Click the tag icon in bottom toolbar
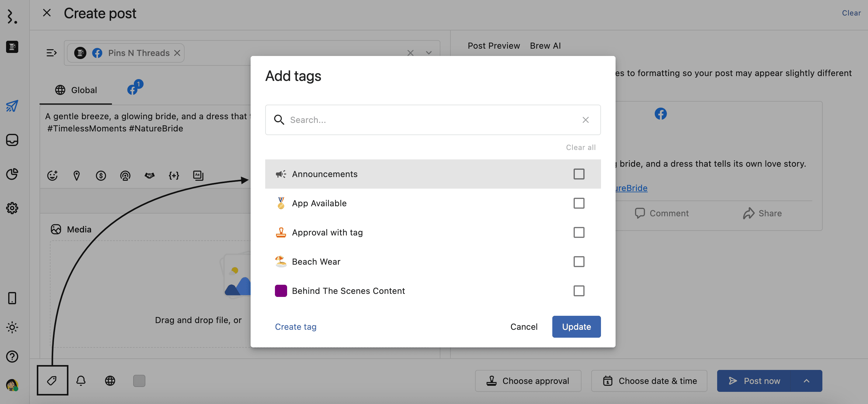The image size is (868, 404). (52, 380)
